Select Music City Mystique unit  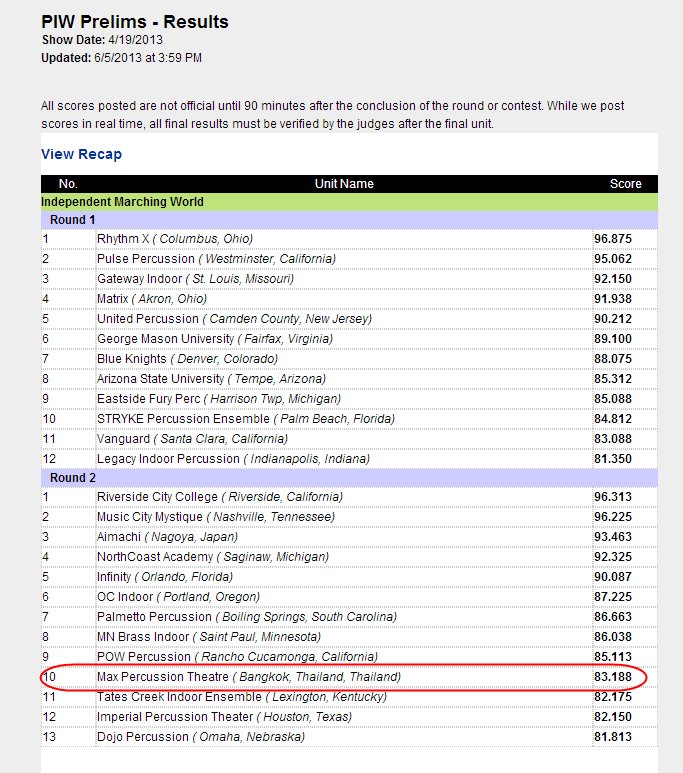[150, 517]
